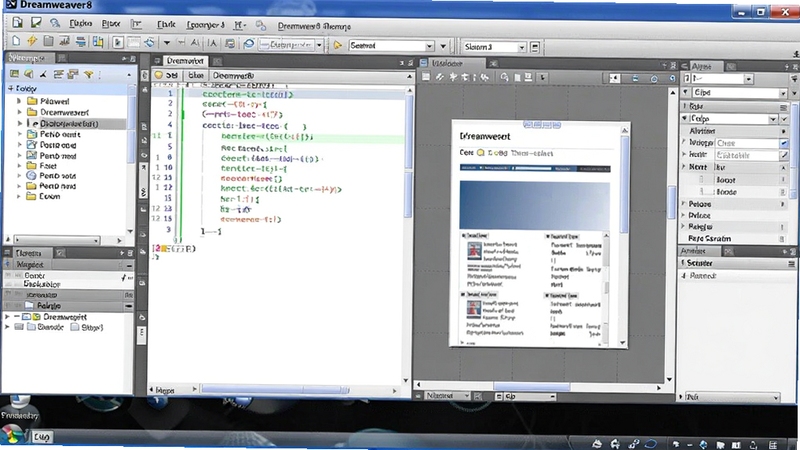
Task: Click the horizontal scrollbar thumb under the code view
Action: 274,389
